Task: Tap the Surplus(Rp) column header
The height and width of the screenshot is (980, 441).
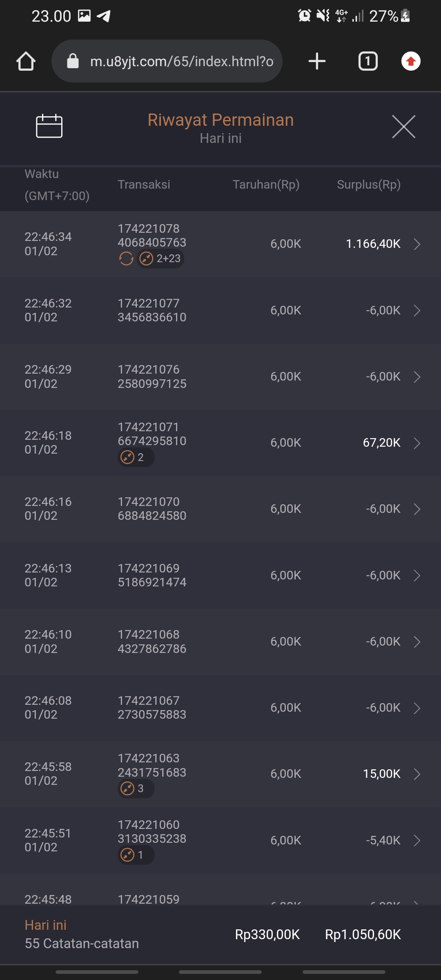Action: click(368, 185)
